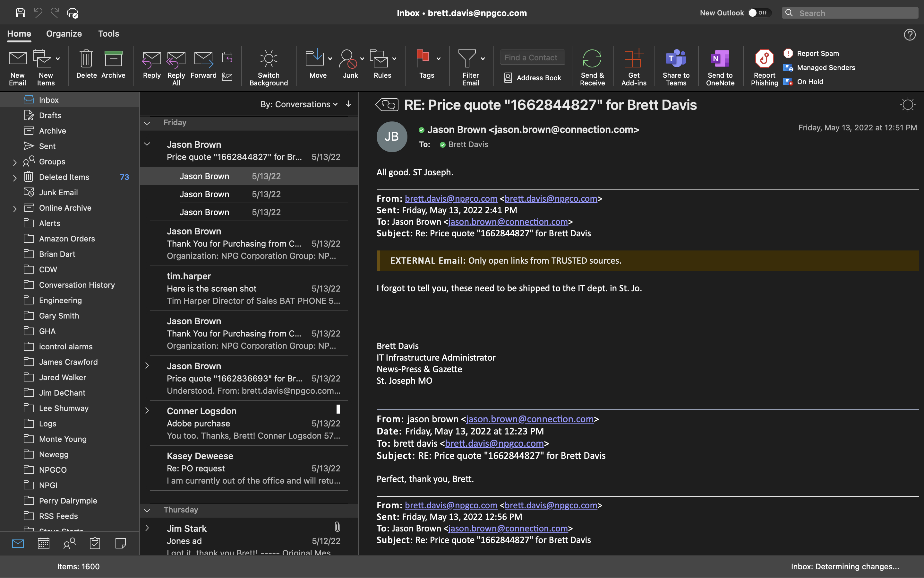Viewport: 924px width, 578px height.
Task: Click the Switch Background sun icon
Action: tap(269, 58)
